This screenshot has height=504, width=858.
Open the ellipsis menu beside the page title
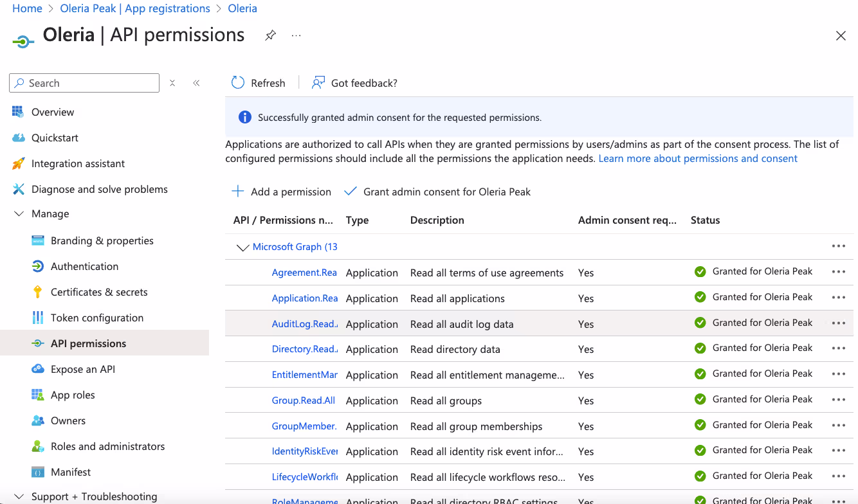(x=296, y=35)
